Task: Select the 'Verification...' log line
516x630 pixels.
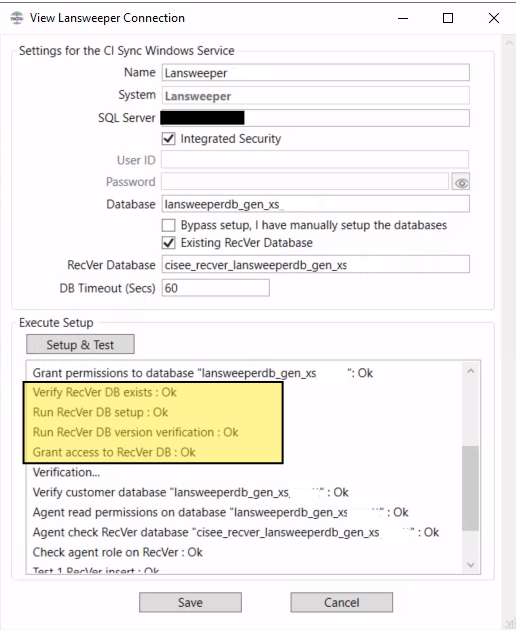Action: 66,472
